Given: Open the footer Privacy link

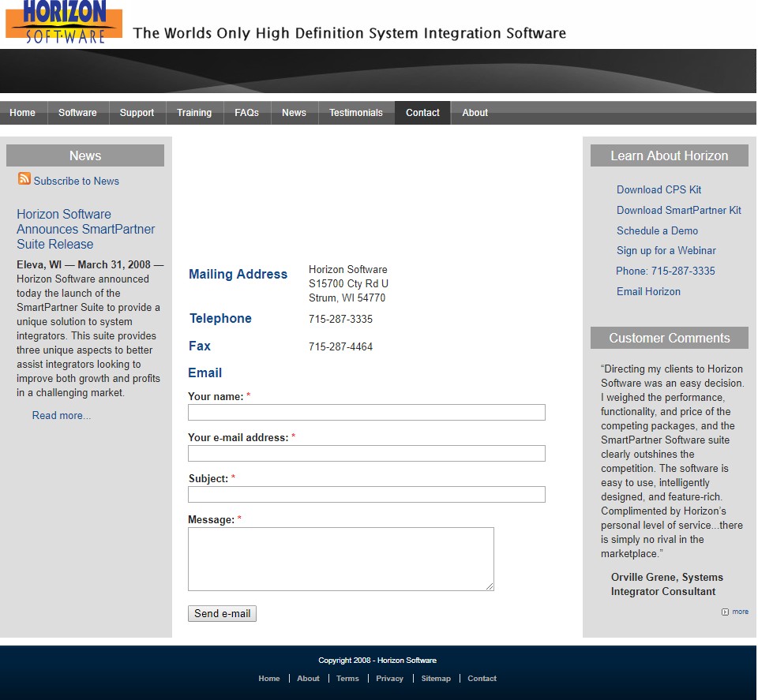Looking at the screenshot, I should point(389,679).
